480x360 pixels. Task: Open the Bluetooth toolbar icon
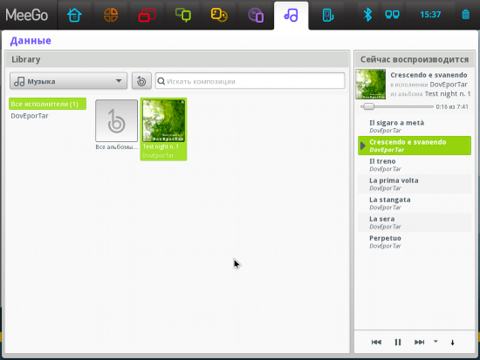[368, 15]
